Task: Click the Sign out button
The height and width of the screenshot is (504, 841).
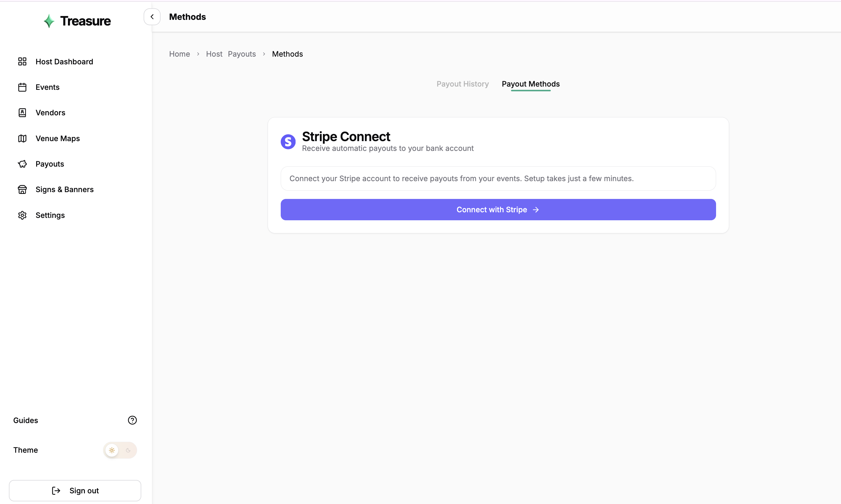Action: tap(75, 490)
